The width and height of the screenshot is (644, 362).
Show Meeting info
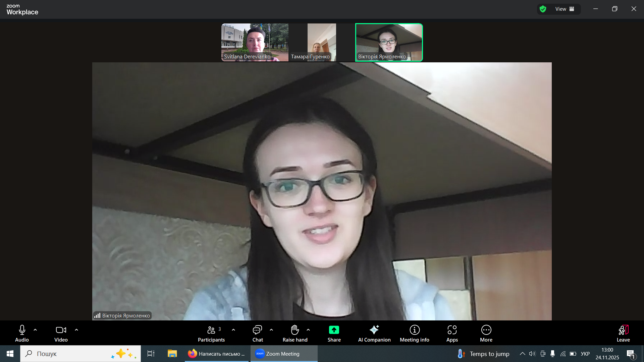tap(415, 334)
